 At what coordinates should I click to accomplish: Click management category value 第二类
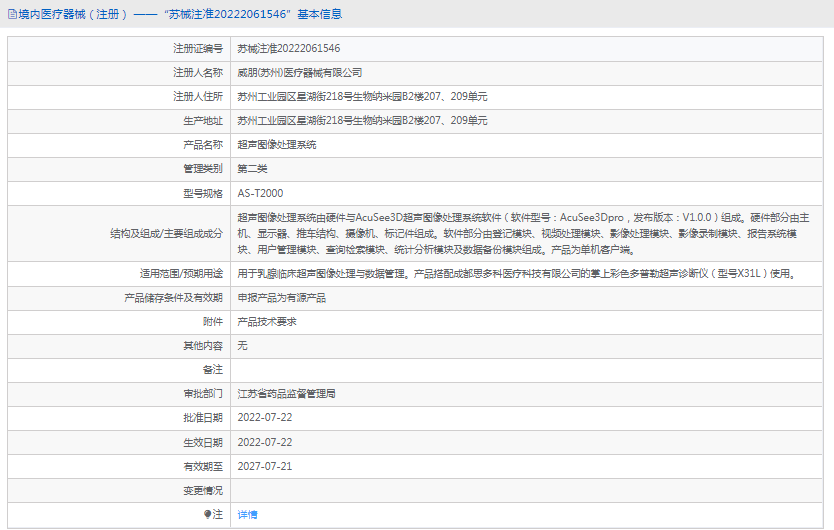(252, 169)
